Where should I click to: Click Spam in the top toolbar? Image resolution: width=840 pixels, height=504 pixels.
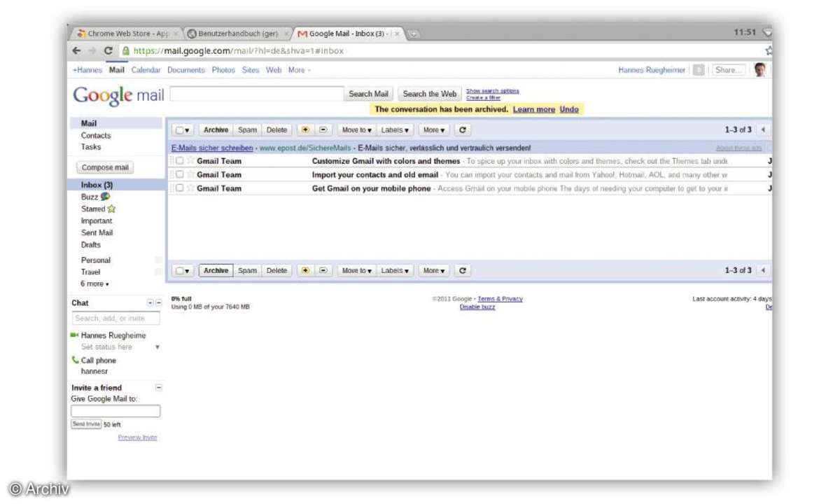point(247,130)
